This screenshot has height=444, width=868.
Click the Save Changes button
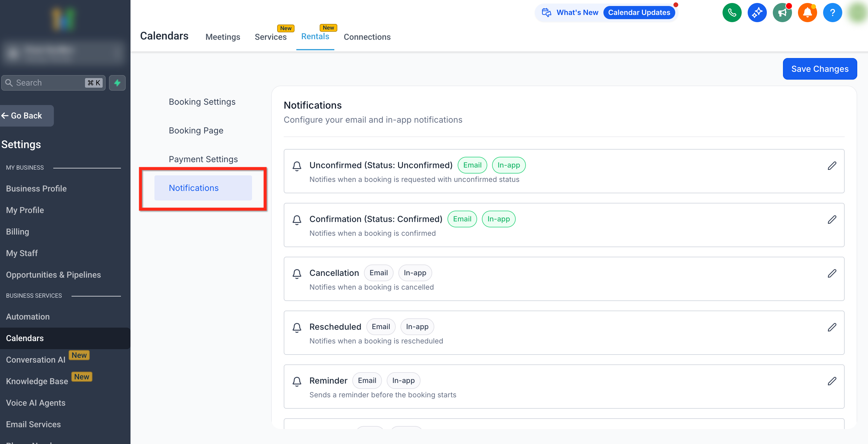pyautogui.click(x=820, y=69)
